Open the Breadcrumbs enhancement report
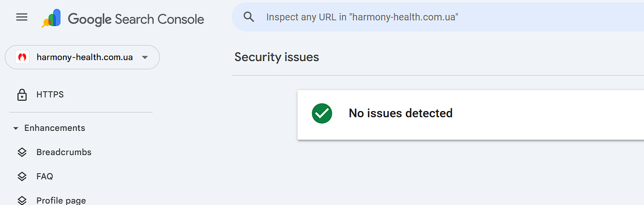Image resolution: width=644 pixels, height=205 pixels. [64, 152]
